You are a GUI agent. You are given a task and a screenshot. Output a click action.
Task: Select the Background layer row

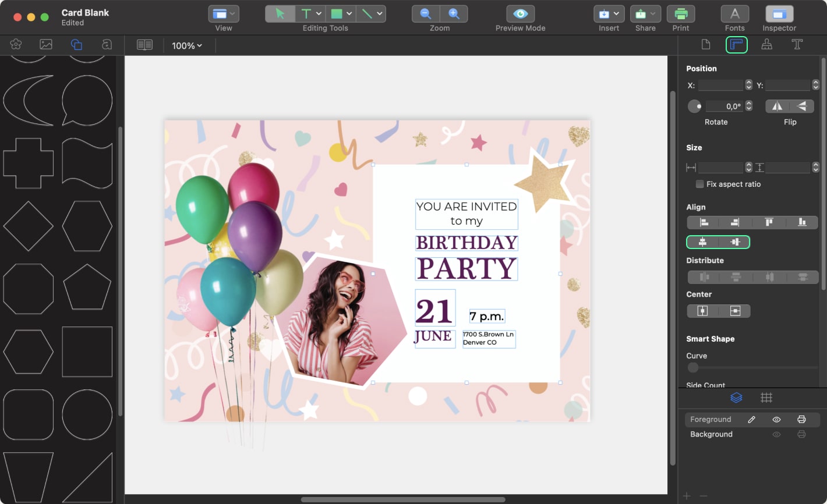coord(752,434)
